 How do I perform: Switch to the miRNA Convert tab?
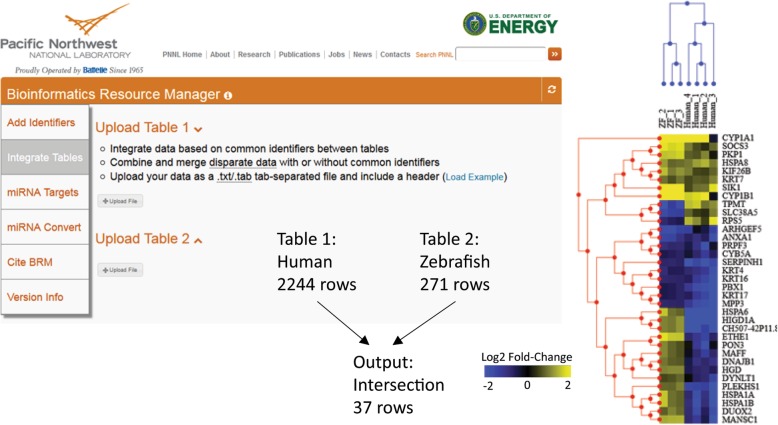pos(45,227)
